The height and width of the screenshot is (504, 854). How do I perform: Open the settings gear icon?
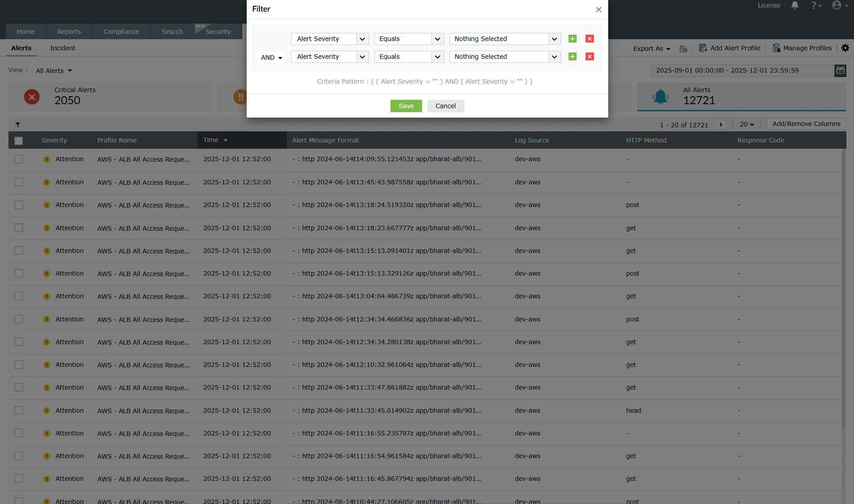pos(845,48)
